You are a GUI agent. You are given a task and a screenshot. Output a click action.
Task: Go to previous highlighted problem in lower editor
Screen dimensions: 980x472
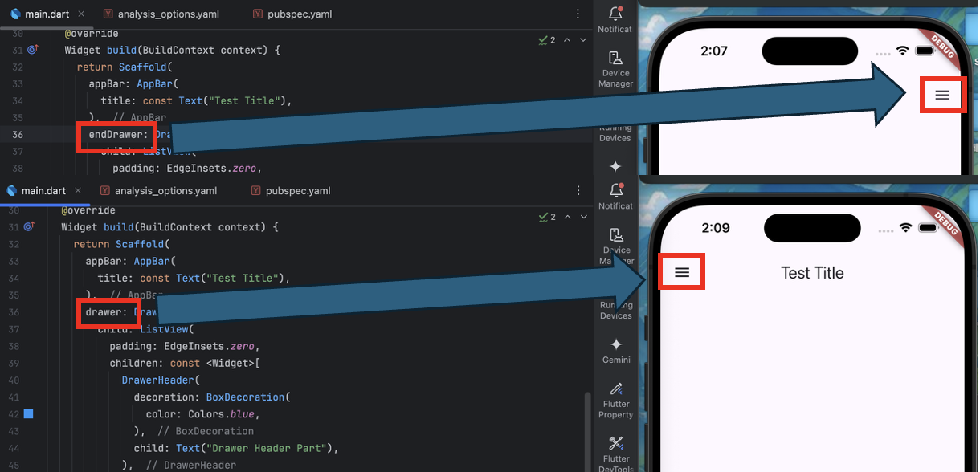tap(567, 217)
